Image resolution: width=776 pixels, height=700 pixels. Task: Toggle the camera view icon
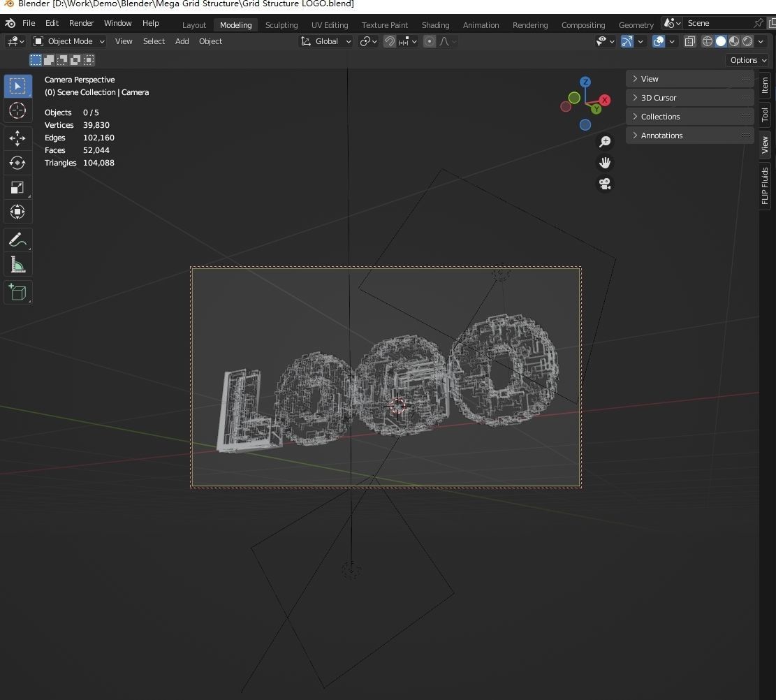(605, 184)
